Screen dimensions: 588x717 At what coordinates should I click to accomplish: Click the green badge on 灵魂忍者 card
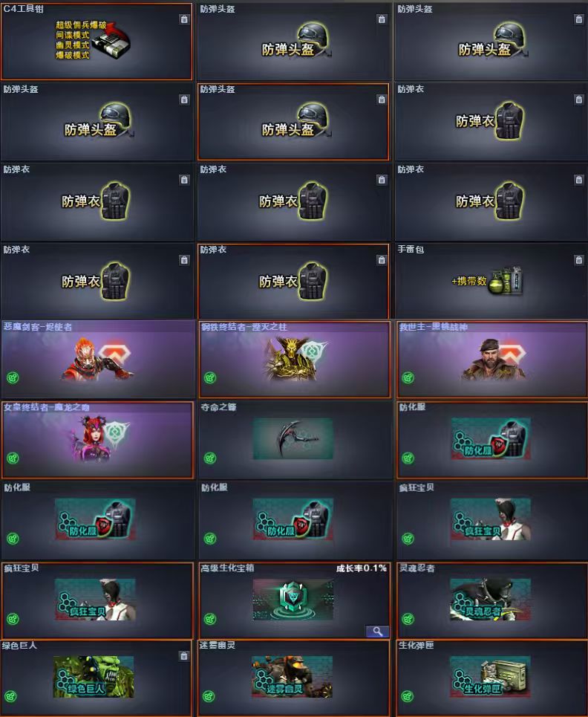coord(408,619)
